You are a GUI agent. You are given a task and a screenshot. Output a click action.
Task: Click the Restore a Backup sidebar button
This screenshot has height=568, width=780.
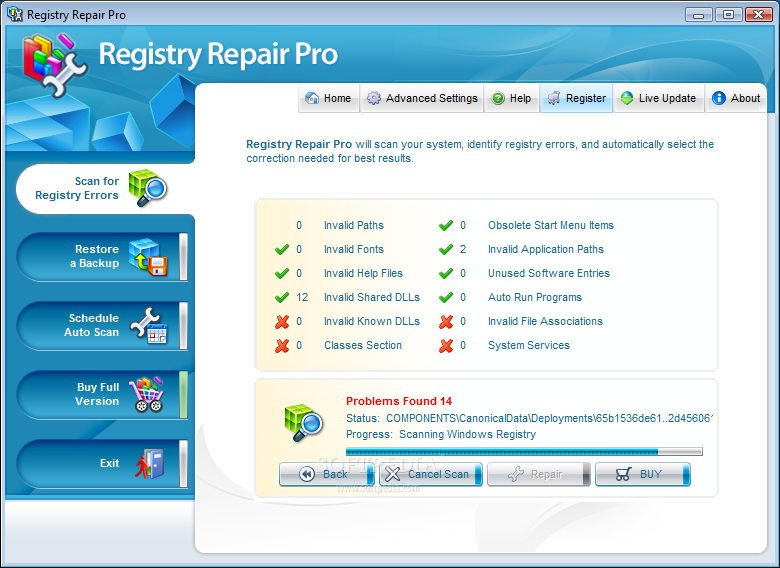tap(102, 257)
